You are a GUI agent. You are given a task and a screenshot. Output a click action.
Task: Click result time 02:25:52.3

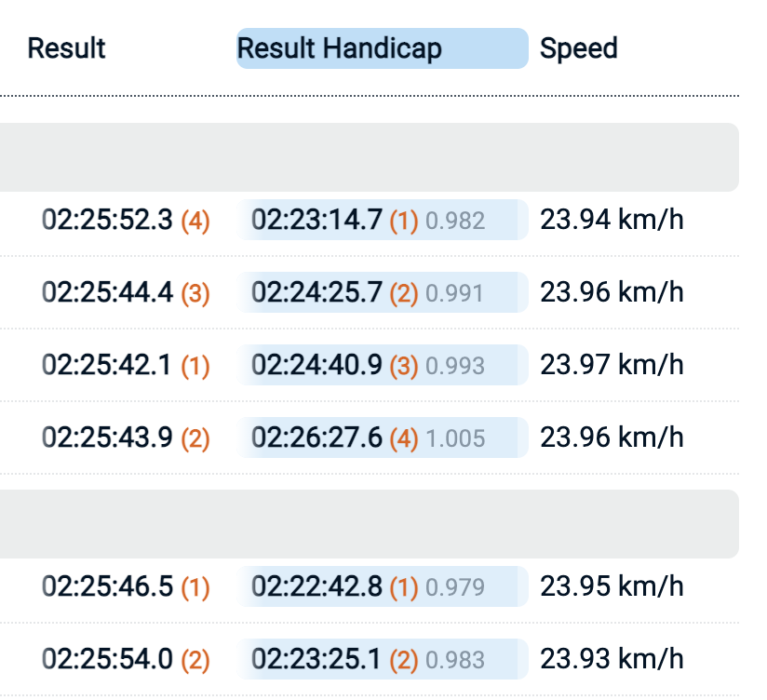(x=107, y=220)
